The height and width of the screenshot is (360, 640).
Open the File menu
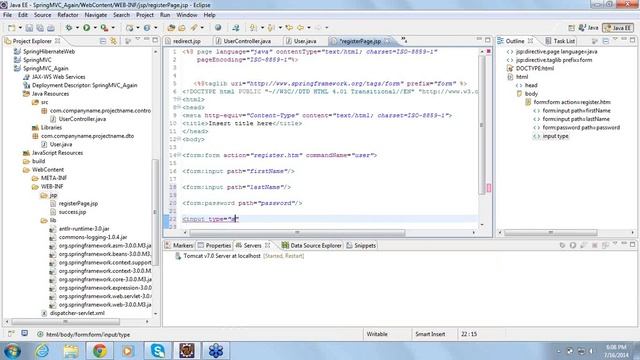tap(7, 15)
